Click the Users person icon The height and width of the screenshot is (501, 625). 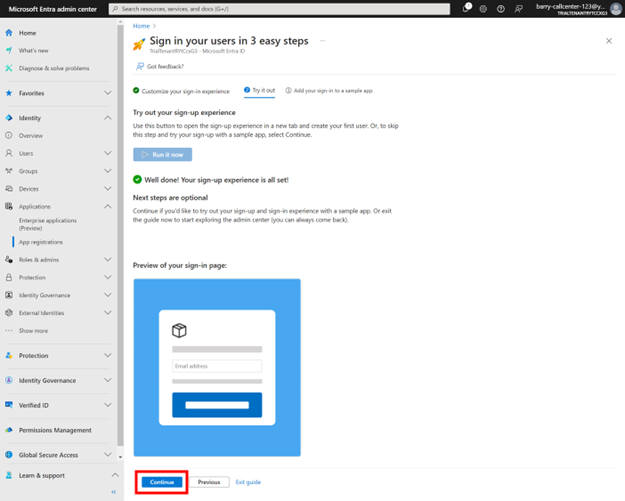9,153
